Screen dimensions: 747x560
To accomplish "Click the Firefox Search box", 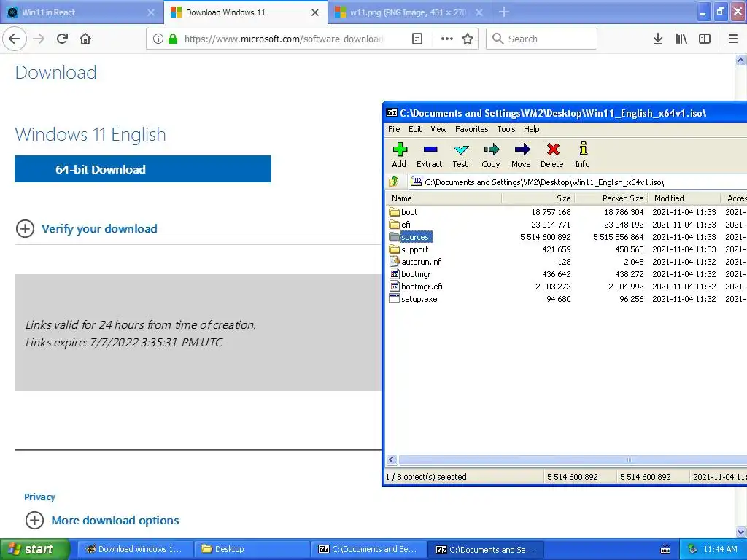I will [542, 39].
